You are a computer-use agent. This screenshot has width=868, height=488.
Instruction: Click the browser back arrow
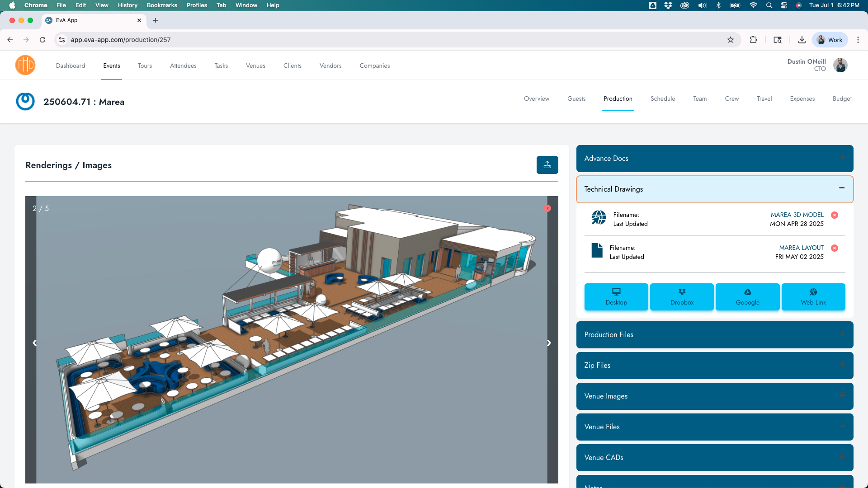click(x=10, y=40)
